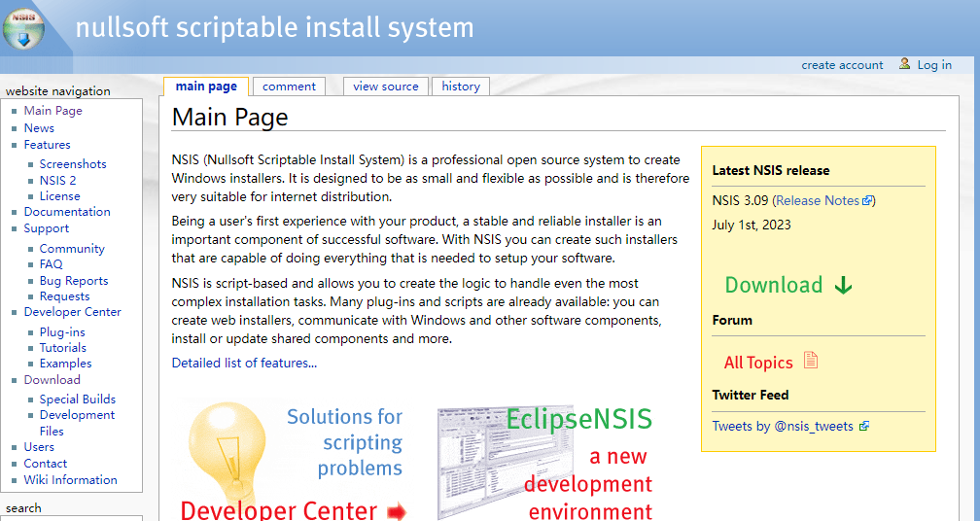Click external link icon after nsis_tweets

tap(864, 427)
